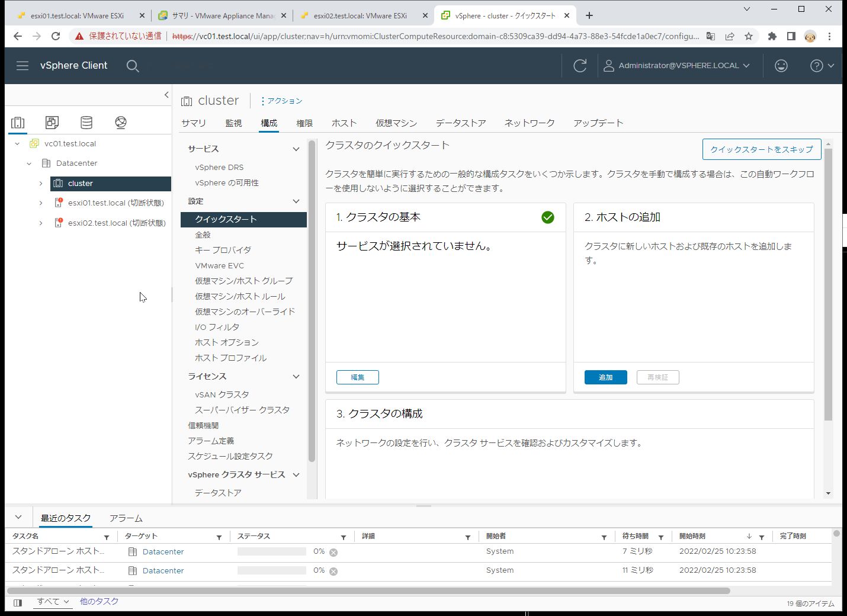Screen dimensions: 847x616
Task: Collapse the 設定 section
Action: coord(296,201)
